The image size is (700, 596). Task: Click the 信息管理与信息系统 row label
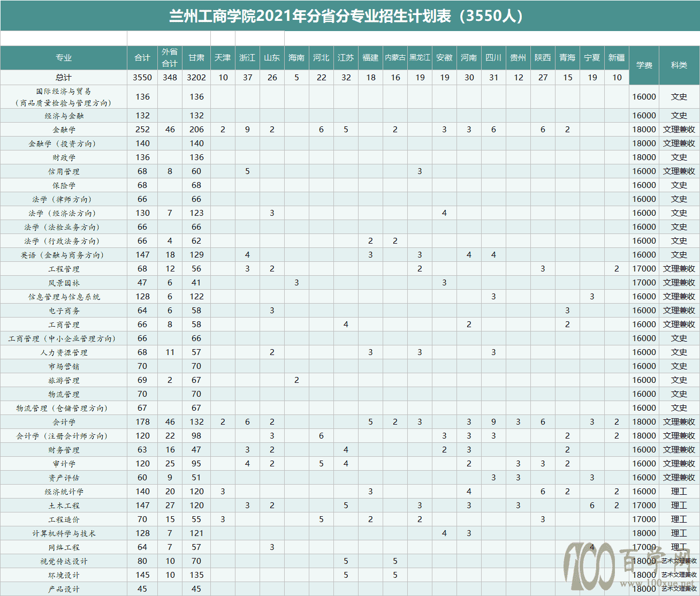coord(64,297)
